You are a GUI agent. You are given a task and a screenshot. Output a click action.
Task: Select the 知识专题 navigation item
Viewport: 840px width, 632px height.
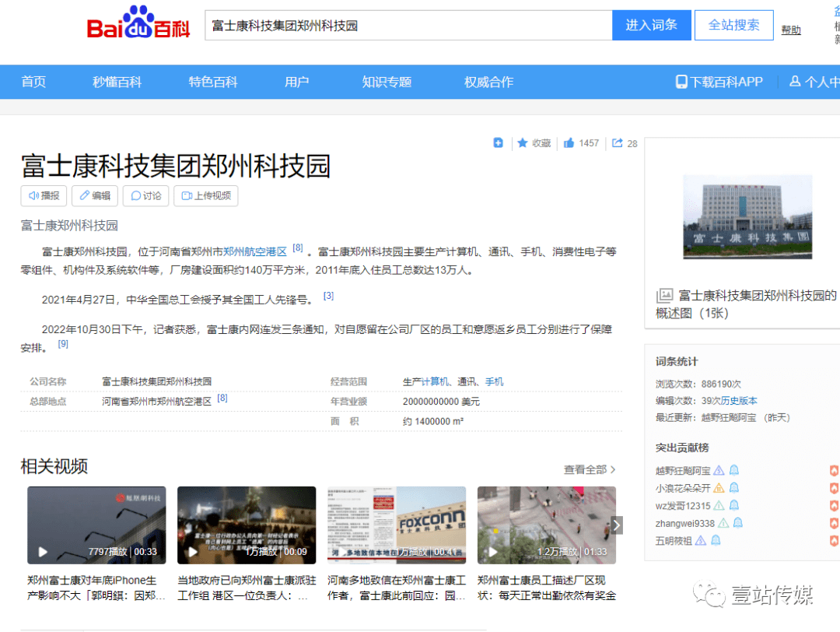pos(387,82)
